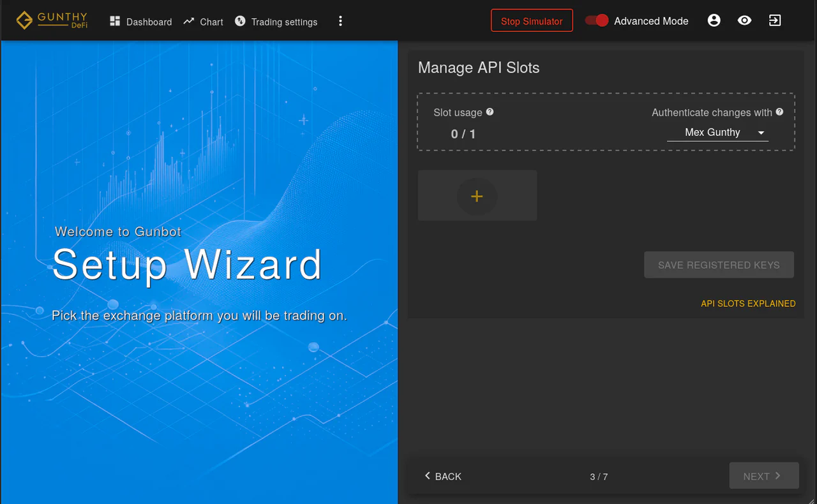Open the Chart page
Viewport: 817px width, 504px height.
point(203,22)
